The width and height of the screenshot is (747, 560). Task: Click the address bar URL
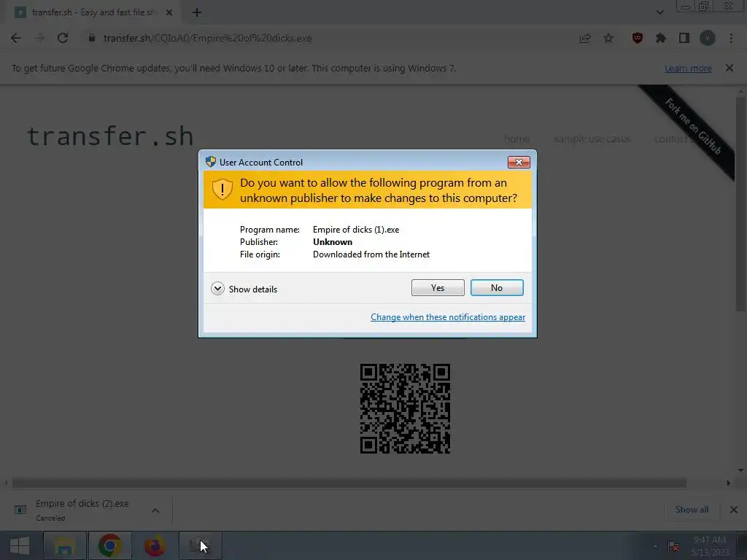tap(208, 38)
